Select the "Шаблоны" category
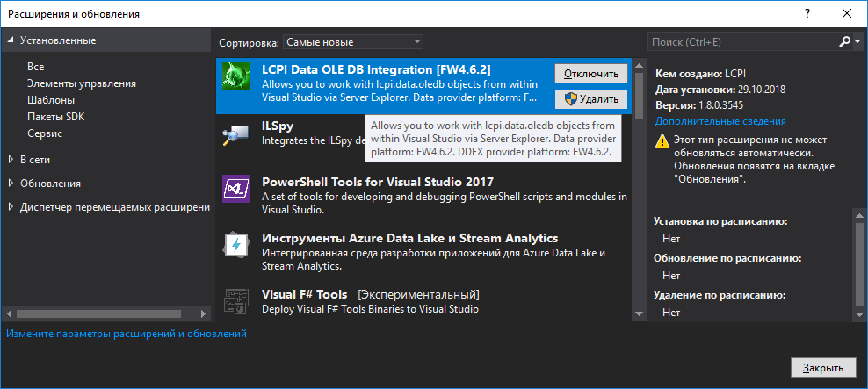This screenshot has height=389, width=868. pos(51,100)
